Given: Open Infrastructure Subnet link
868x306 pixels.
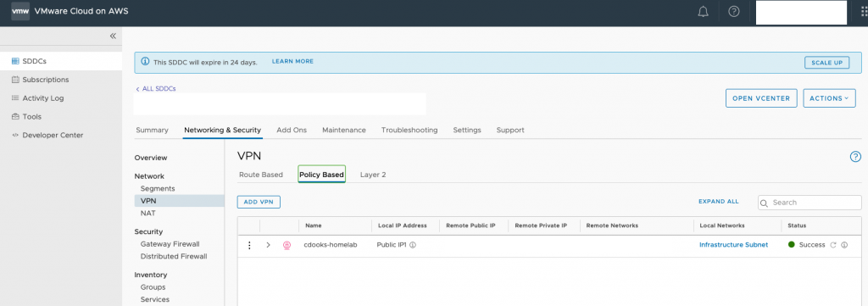Looking at the screenshot, I should click(x=733, y=245).
